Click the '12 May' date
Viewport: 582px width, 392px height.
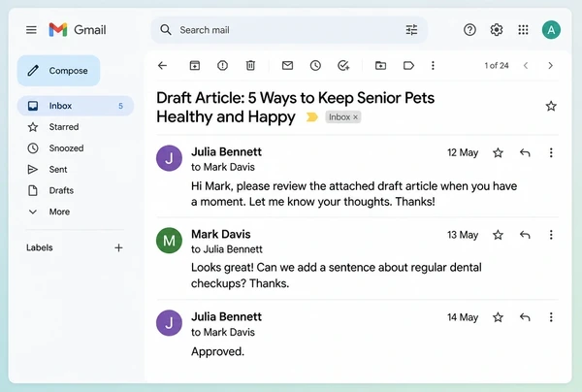tap(463, 152)
